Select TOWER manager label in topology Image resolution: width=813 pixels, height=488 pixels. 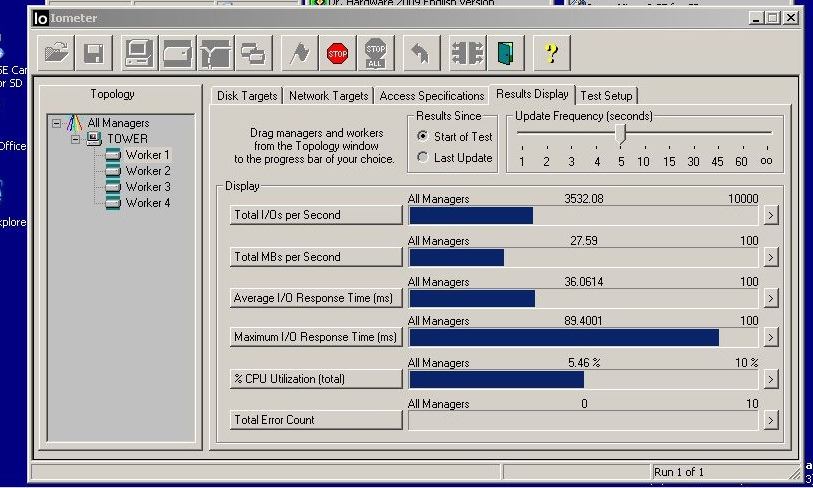[127, 139]
